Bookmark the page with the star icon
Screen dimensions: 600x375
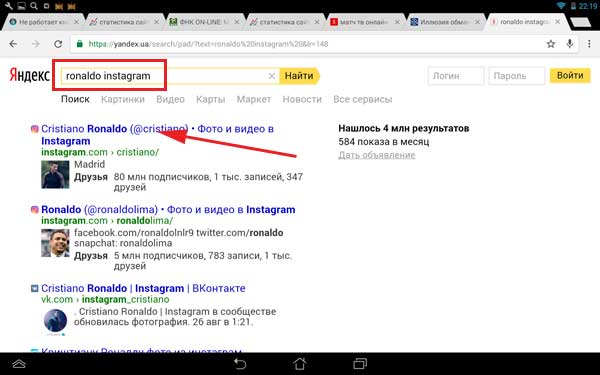coord(551,44)
